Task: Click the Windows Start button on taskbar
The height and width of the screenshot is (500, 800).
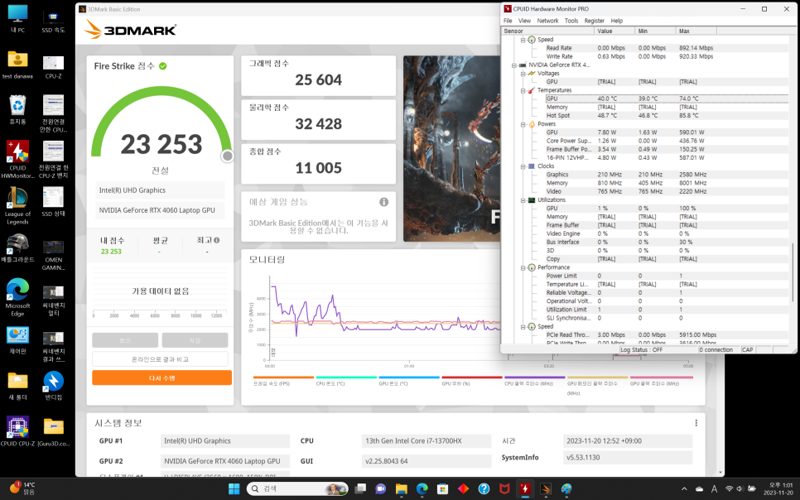Action: pos(234,489)
